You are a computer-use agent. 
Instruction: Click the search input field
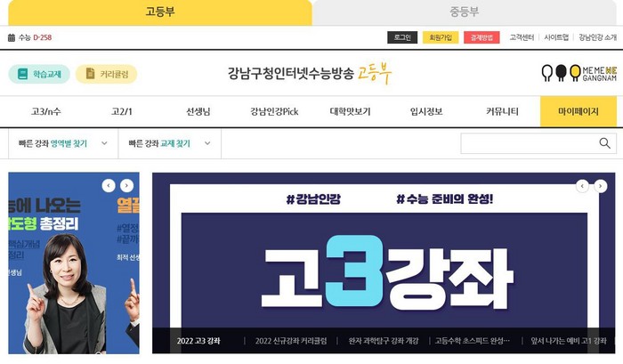tap(530, 143)
